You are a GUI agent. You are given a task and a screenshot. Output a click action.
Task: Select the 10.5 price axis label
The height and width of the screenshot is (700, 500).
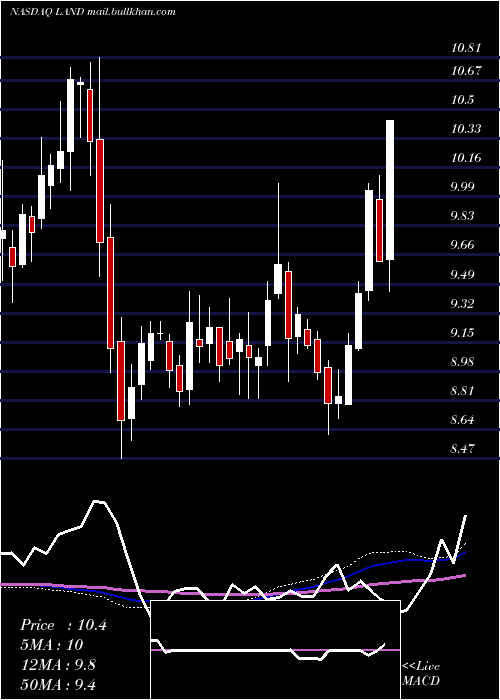point(462,100)
